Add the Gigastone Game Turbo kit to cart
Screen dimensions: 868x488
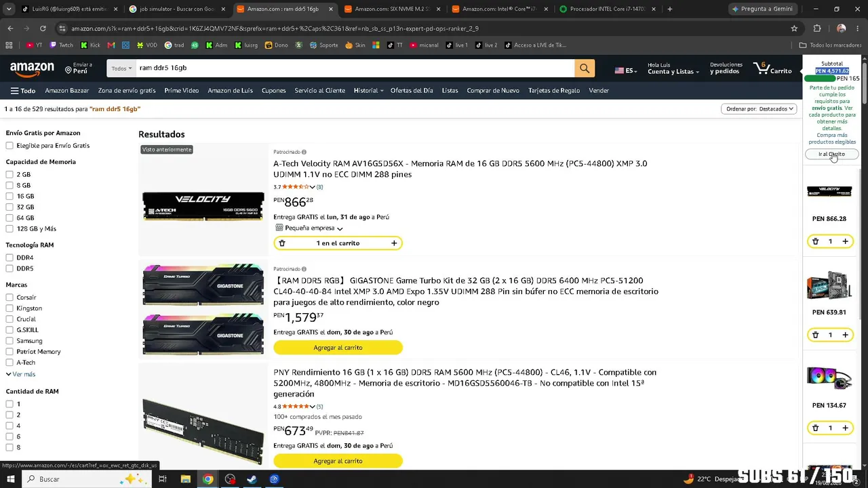pos(338,348)
